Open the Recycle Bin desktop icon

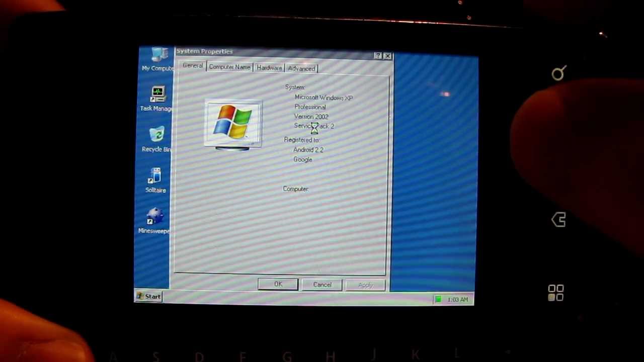pos(156,139)
